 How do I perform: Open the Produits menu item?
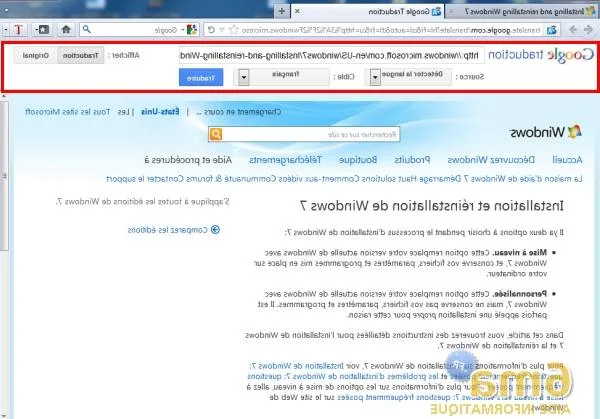coord(412,160)
